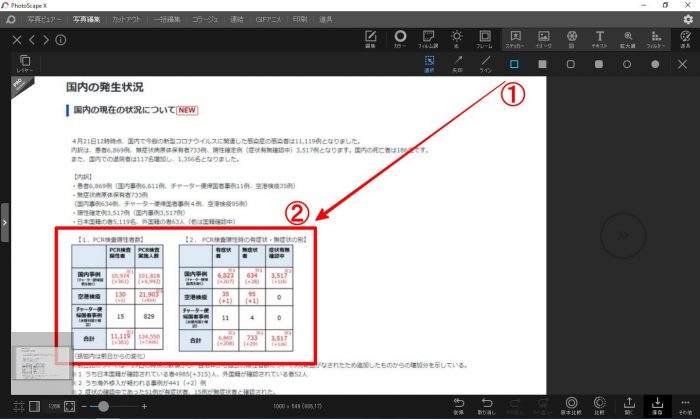Viewport: 700px width, 419px height.
Task: Open the ステッカー sticker tool
Action: click(515, 39)
